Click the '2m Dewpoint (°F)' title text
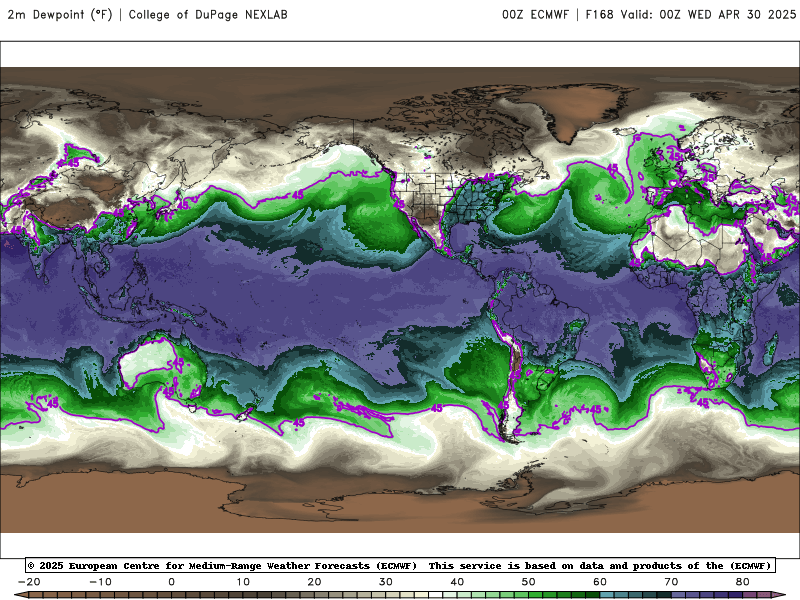The width and height of the screenshot is (800, 600). pos(60,14)
